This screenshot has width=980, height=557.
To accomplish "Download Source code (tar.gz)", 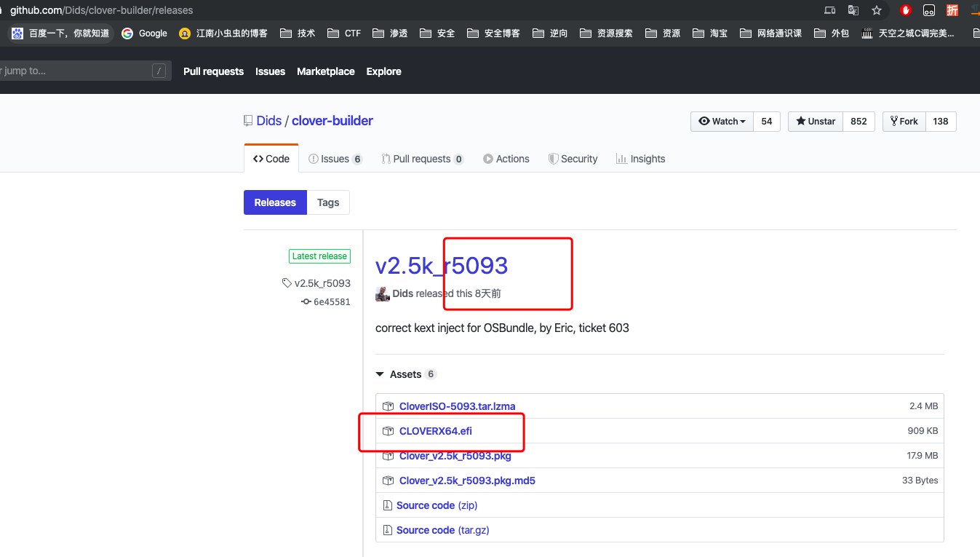I will [x=443, y=530].
